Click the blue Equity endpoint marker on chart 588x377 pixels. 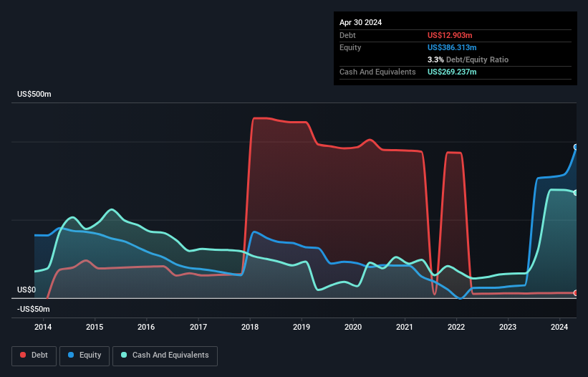click(576, 146)
